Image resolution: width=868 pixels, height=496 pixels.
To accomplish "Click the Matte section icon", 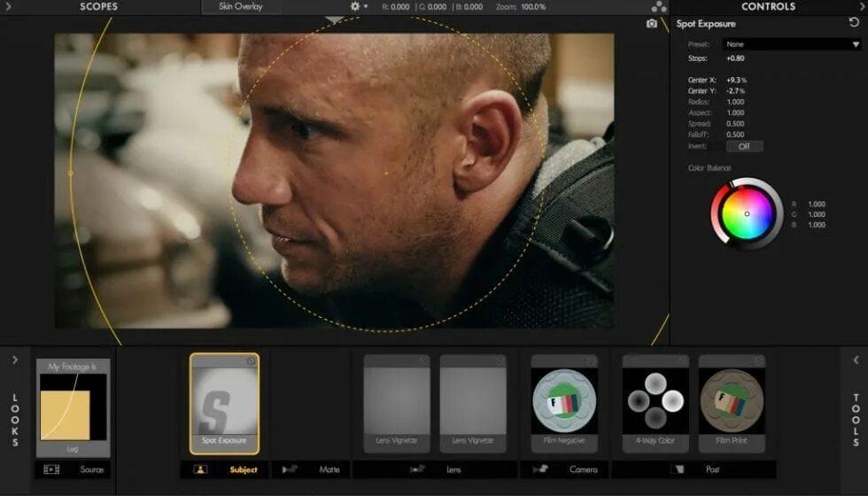I will tap(289, 469).
